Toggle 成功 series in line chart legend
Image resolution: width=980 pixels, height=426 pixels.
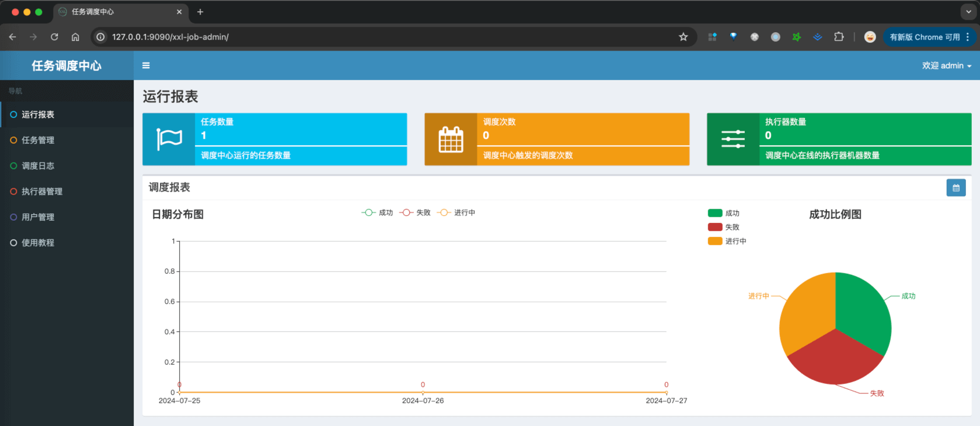click(x=378, y=213)
